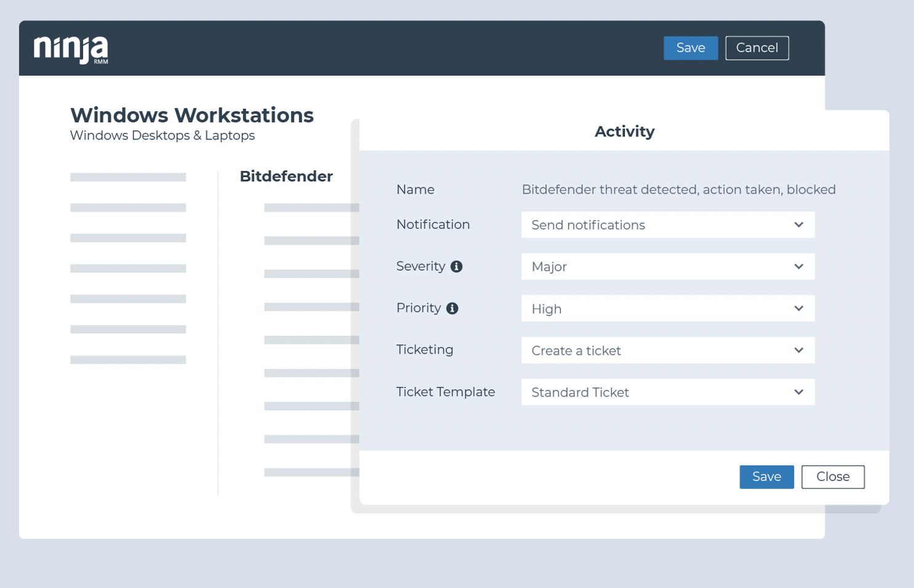Save the Activity settings in the dialog

tap(766, 477)
